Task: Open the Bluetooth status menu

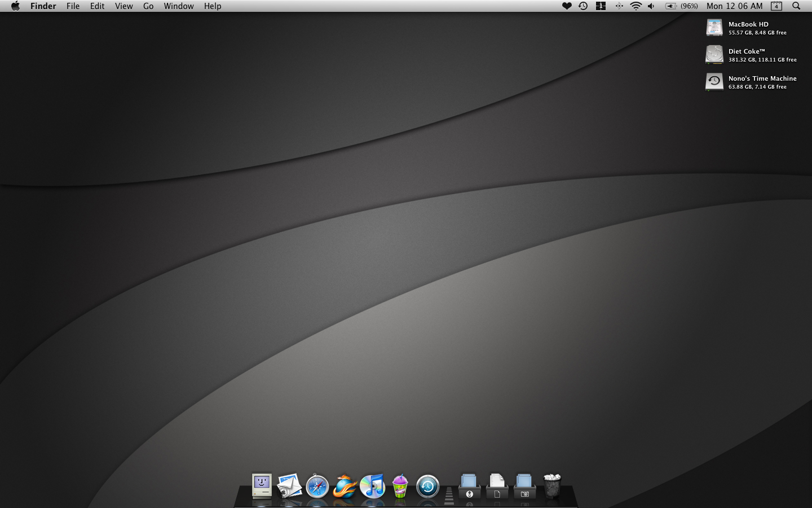Action: coord(619,6)
